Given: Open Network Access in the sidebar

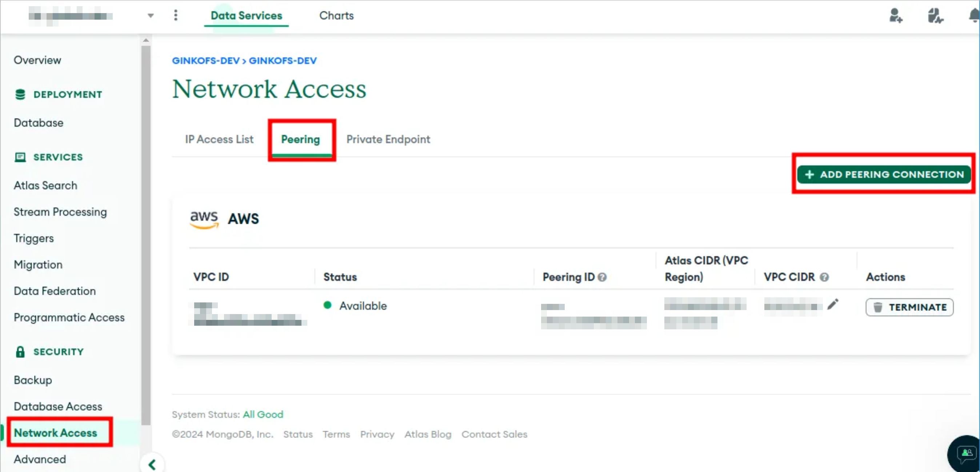Looking at the screenshot, I should pos(56,433).
